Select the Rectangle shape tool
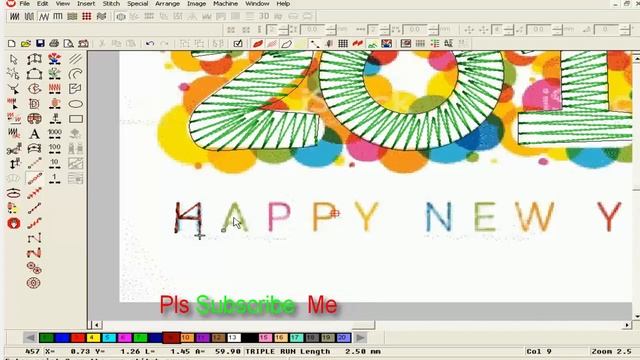Screen dimensions: 640x360 coord(76,119)
